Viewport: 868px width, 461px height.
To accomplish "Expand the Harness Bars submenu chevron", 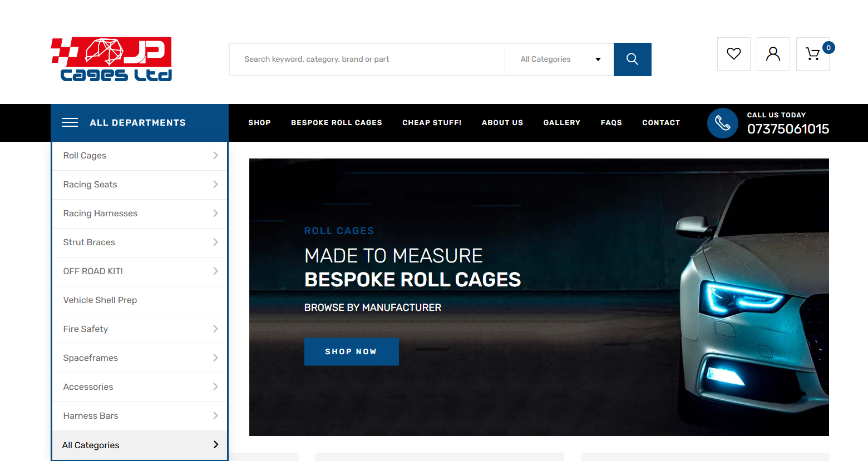I will click(215, 416).
